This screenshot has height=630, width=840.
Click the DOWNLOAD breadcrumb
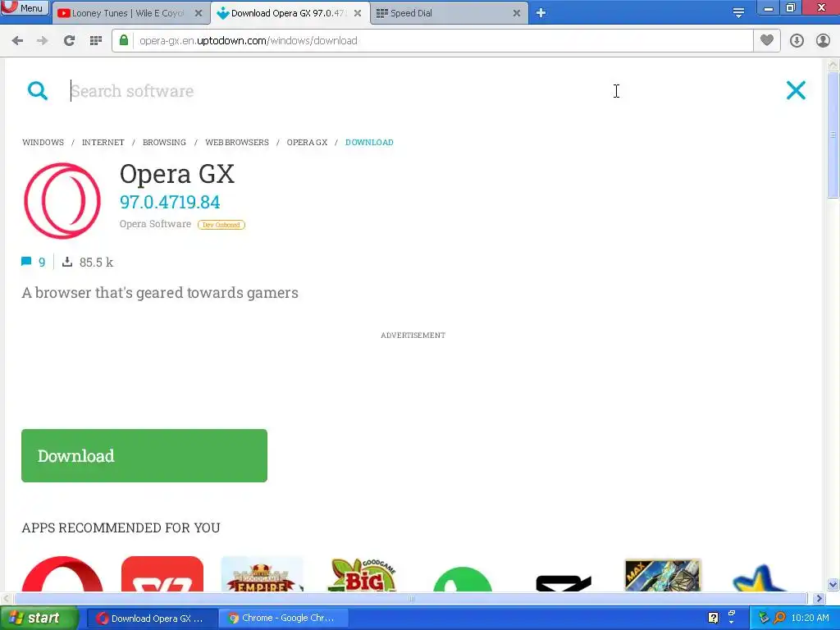coord(369,143)
